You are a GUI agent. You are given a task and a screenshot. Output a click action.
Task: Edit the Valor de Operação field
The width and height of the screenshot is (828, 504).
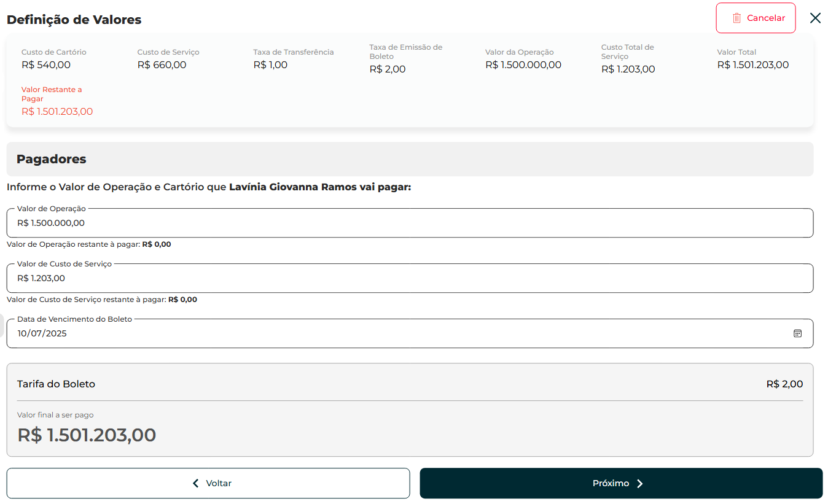click(410, 223)
